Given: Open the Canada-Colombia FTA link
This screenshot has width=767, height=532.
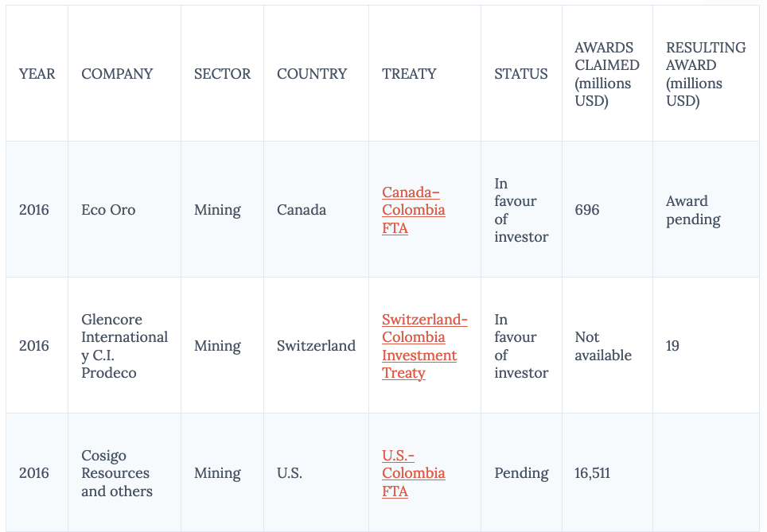Looking at the screenshot, I should (x=413, y=210).
